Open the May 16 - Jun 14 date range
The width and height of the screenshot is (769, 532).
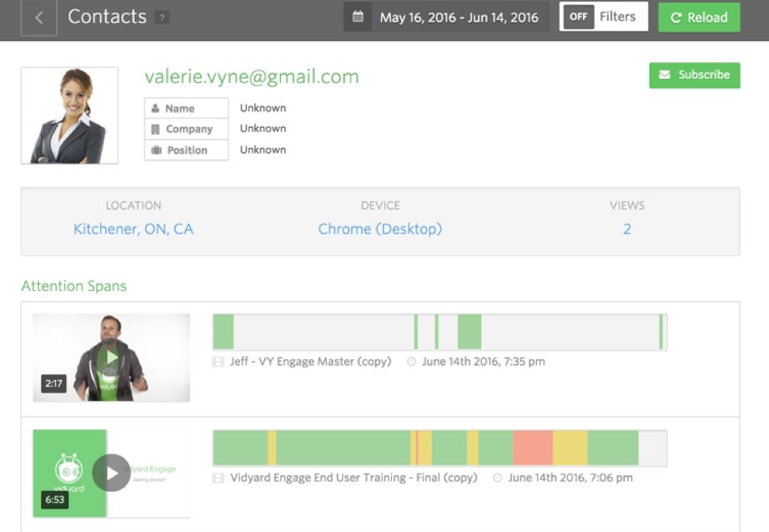pyautogui.click(x=459, y=17)
